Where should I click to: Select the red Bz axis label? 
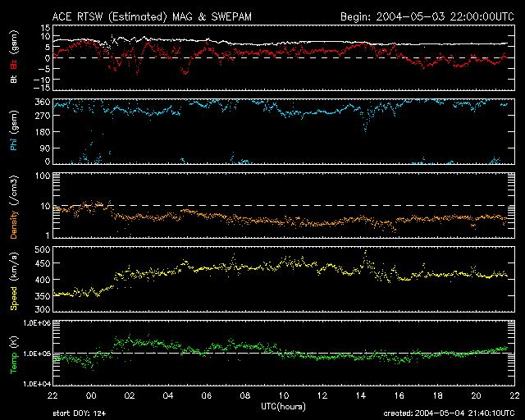[14, 65]
